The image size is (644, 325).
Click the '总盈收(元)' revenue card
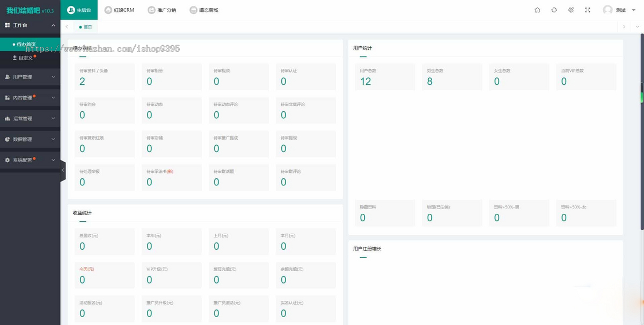pos(105,242)
